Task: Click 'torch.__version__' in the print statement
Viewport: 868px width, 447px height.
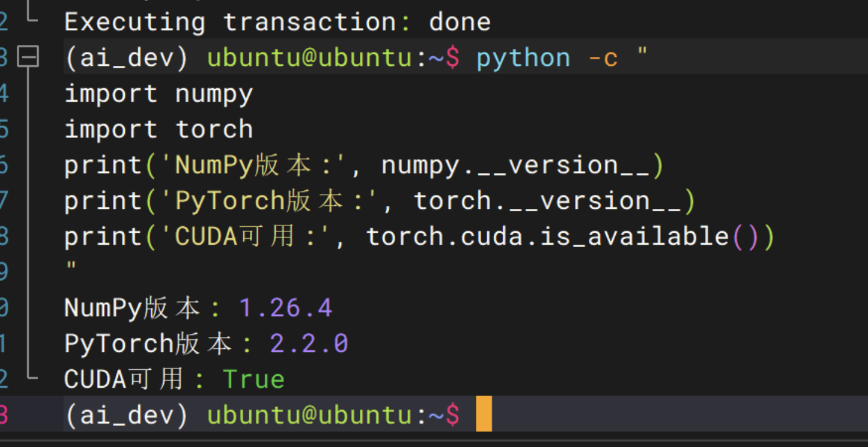Action: tap(547, 201)
